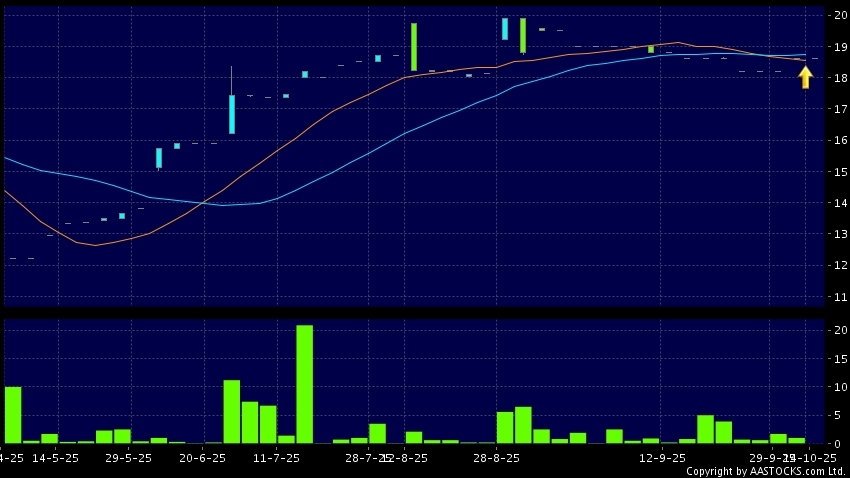Click the yellow up arrow marker
This screenshot has width=850, height=478.
point(805,77)
